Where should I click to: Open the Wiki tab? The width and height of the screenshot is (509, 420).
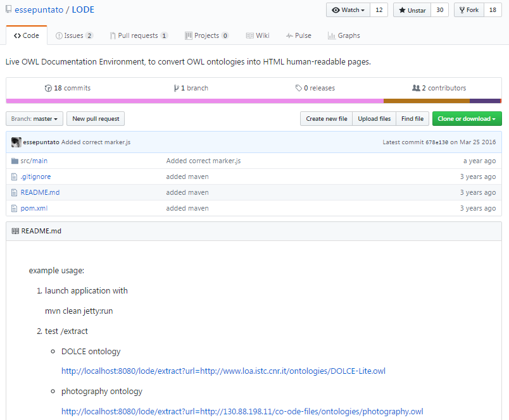pyautogui.click(x=258, y=35)
